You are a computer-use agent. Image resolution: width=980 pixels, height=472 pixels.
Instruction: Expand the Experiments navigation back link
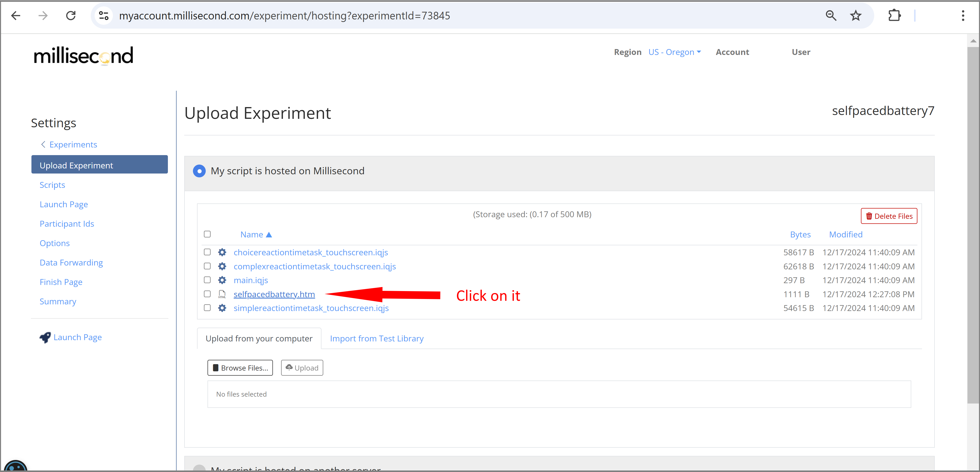(x=69, y=144)
